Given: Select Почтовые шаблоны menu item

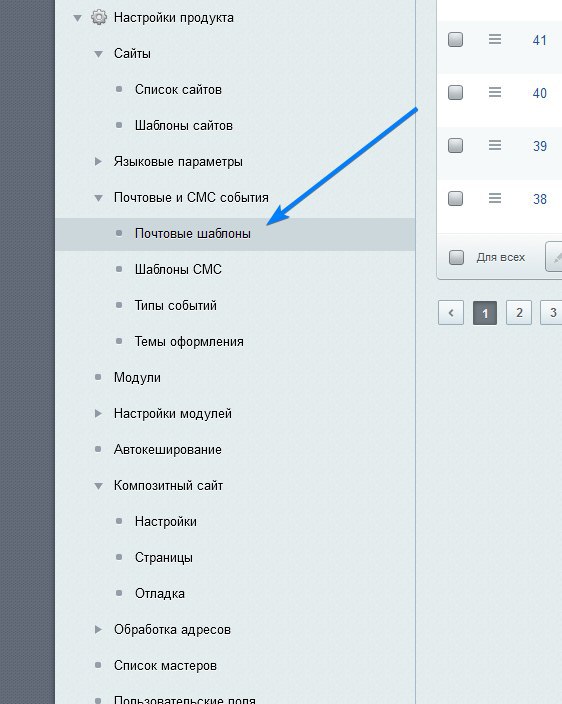Looking at the screenshot, I should tap(235, 234).
